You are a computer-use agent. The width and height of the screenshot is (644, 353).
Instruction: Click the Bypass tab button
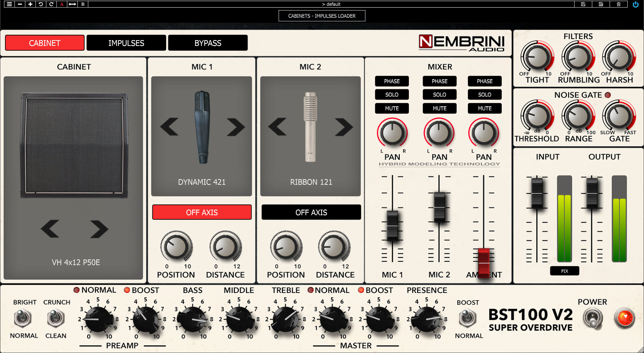[208, 43]
